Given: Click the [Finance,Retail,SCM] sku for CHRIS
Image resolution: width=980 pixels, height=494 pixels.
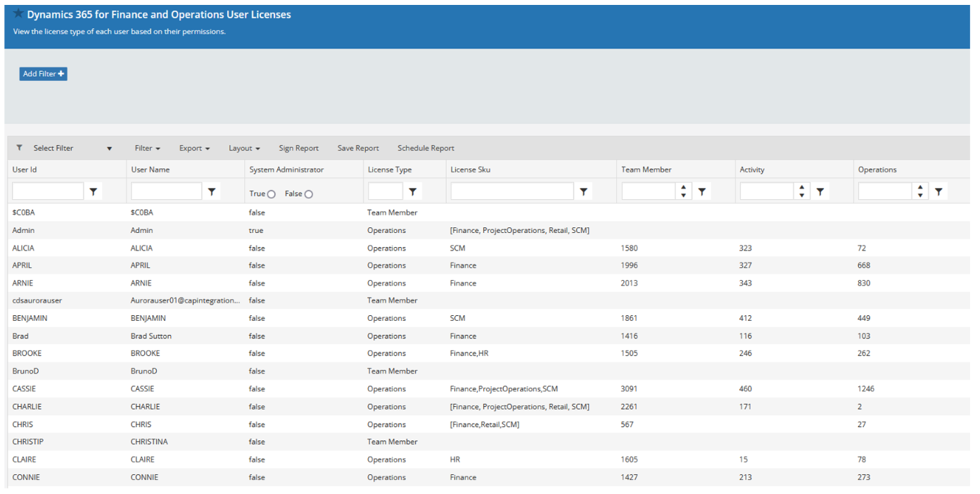Looking at the screenshot, I should point(485,424).
